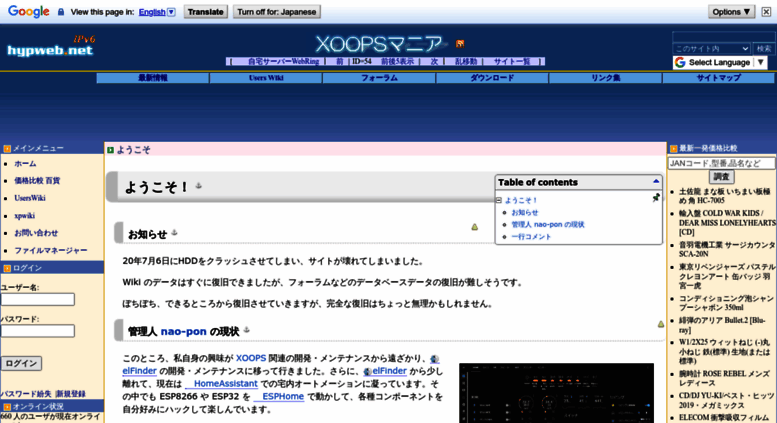Image resolution: width=777 pixels, height=423 pixels.
Task: Click the globe icon before first elFinder link
Action: coord(435,359)
